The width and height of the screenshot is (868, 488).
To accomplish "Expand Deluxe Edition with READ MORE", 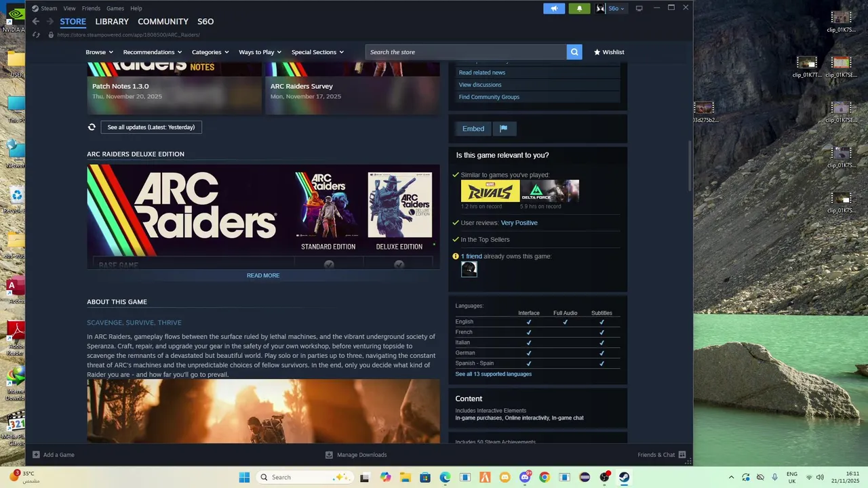I will [263, 275].
